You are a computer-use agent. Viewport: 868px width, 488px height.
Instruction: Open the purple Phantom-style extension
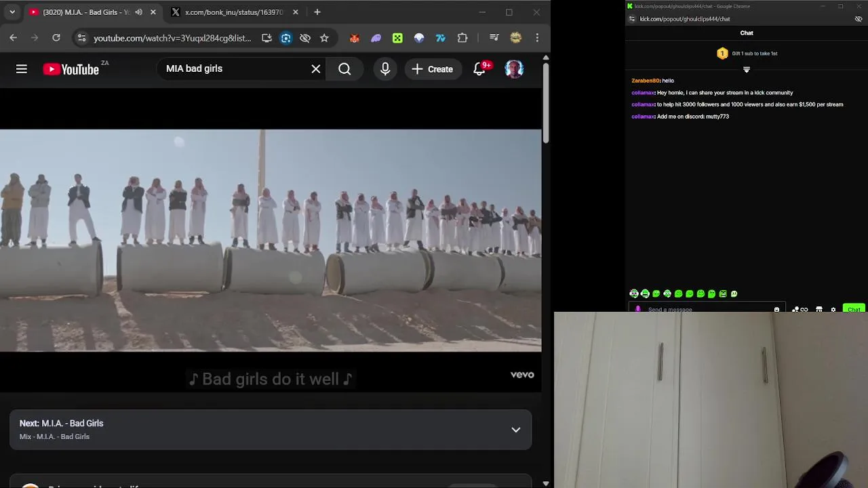[376, 38]
